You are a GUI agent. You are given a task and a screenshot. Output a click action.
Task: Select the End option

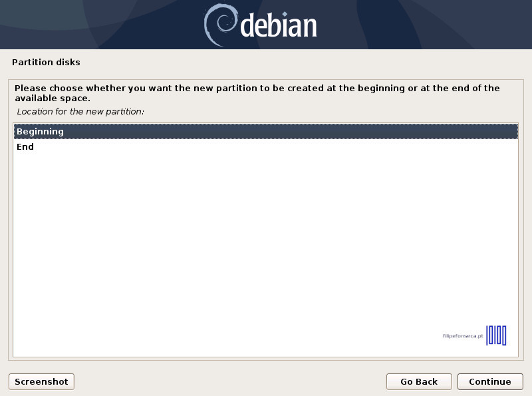point(265,146)
